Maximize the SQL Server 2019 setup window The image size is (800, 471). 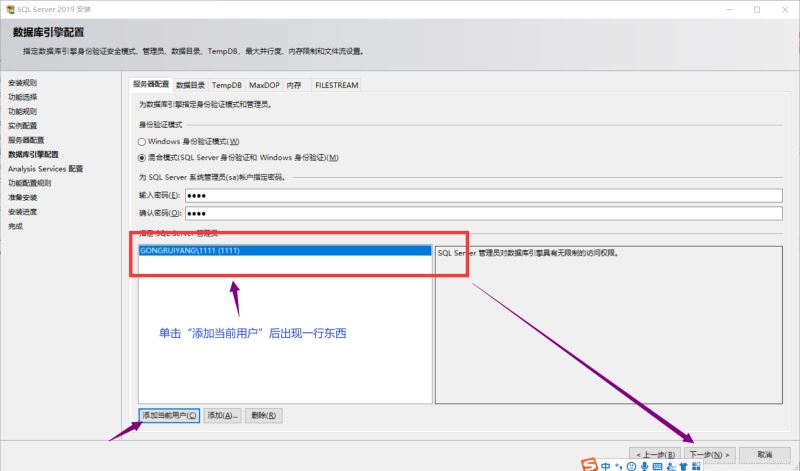click(x=757, y=9)
